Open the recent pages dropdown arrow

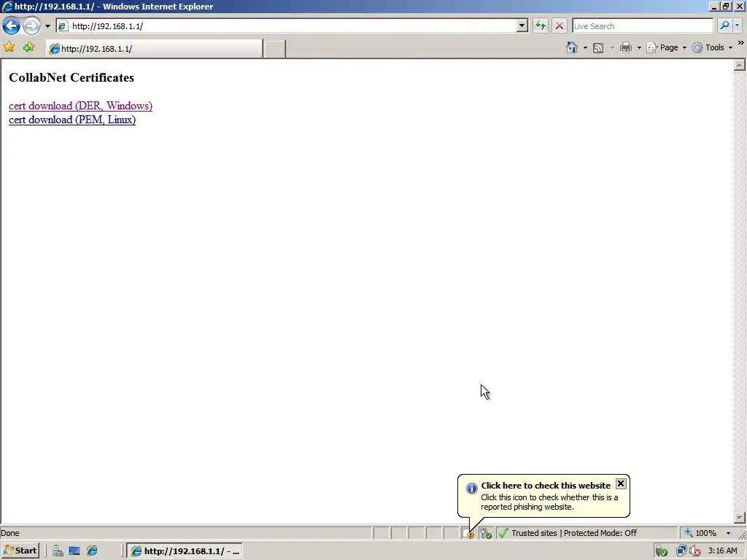[x=47, y=26]
